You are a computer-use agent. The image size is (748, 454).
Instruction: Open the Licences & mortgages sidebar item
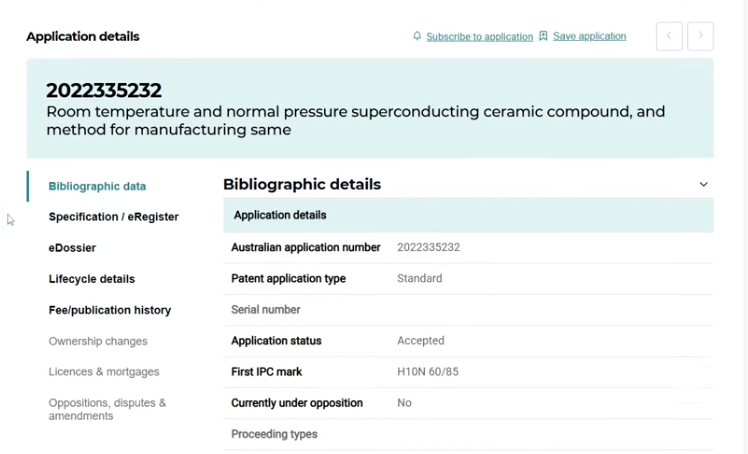(x=103, y=372)
